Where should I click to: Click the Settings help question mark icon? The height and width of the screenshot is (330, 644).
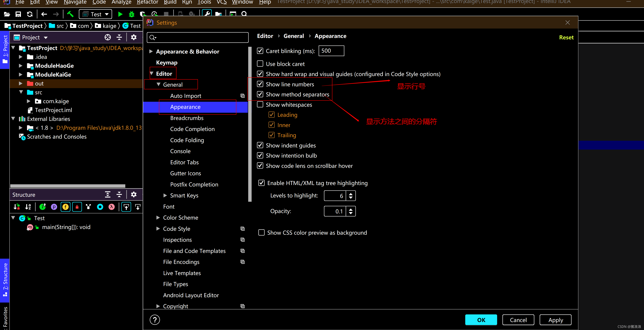155,320
